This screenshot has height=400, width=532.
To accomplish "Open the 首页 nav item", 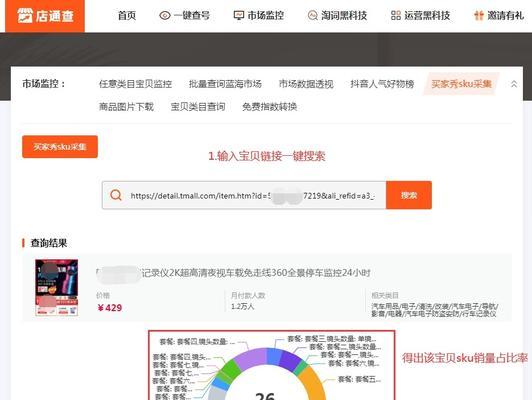I will coord(127,16).
